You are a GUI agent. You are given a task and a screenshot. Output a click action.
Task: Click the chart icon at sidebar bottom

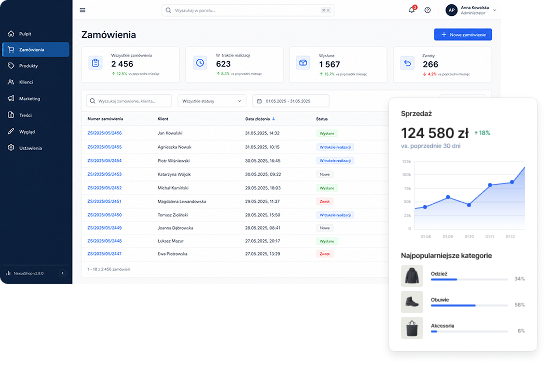click(8, 273)
